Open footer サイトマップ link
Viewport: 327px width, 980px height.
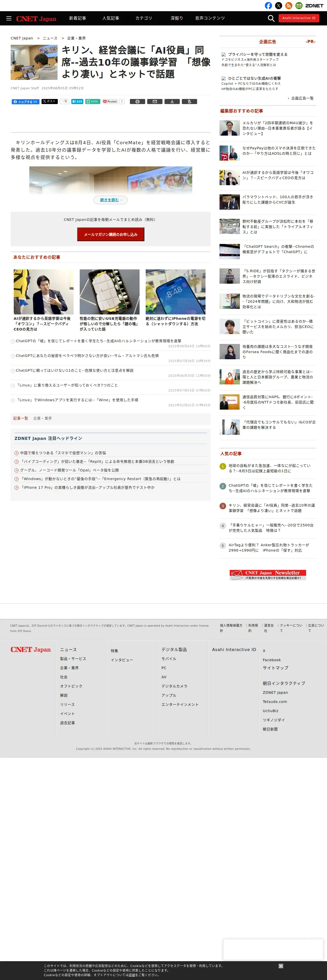[276, 668]
